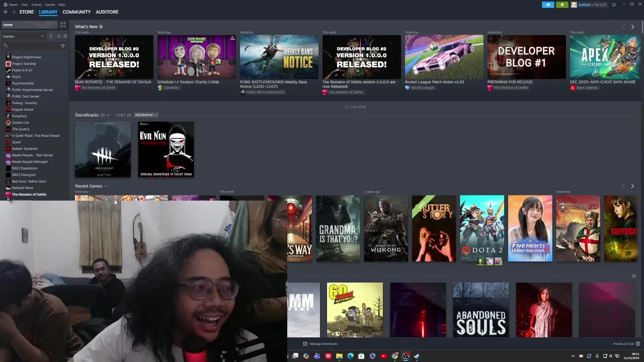Show next Recent Games items
The height and width of the screenshot is (362, 644).
pyautogui.click(x=632, y=186)
